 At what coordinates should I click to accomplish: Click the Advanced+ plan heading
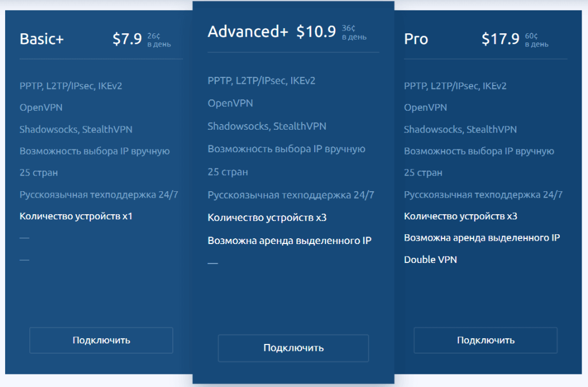[247, 32]
